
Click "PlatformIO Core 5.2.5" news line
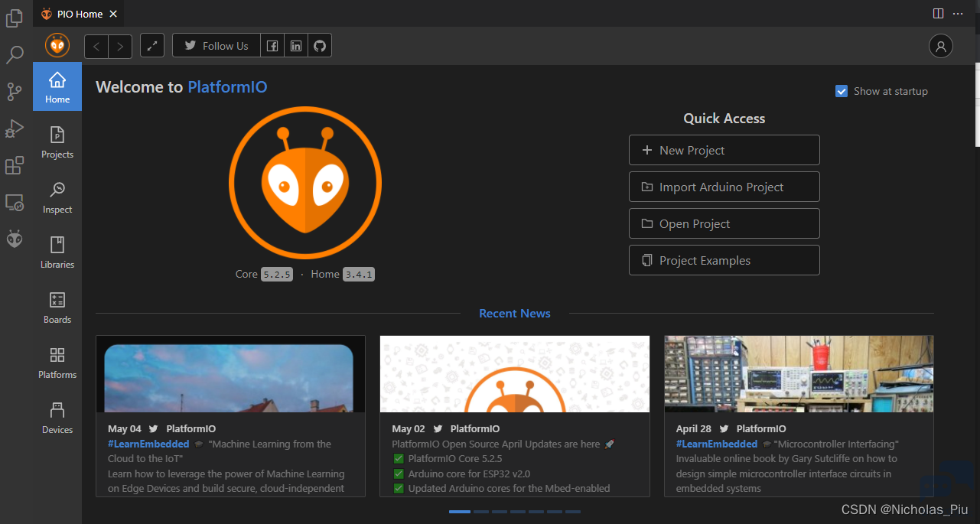click(x=454, y=459)
